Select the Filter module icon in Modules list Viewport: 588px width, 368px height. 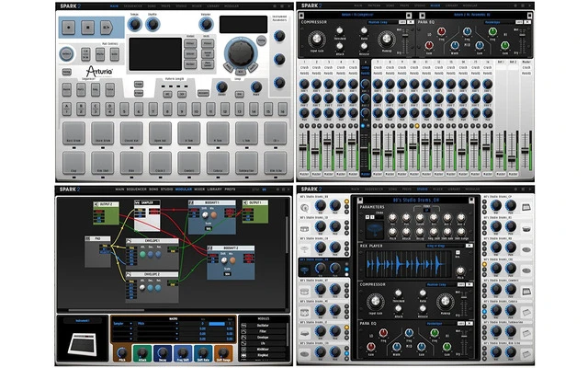pyautogui.click(x=243, y=331)
